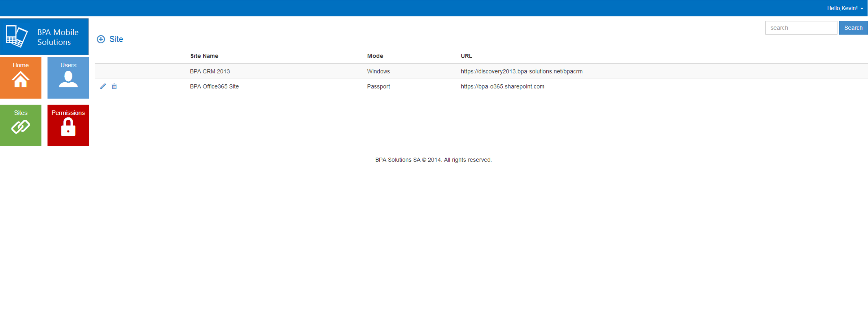Click the Site Name column header
The height and width of the screenshot is (315, 868).
click(204, 56)
